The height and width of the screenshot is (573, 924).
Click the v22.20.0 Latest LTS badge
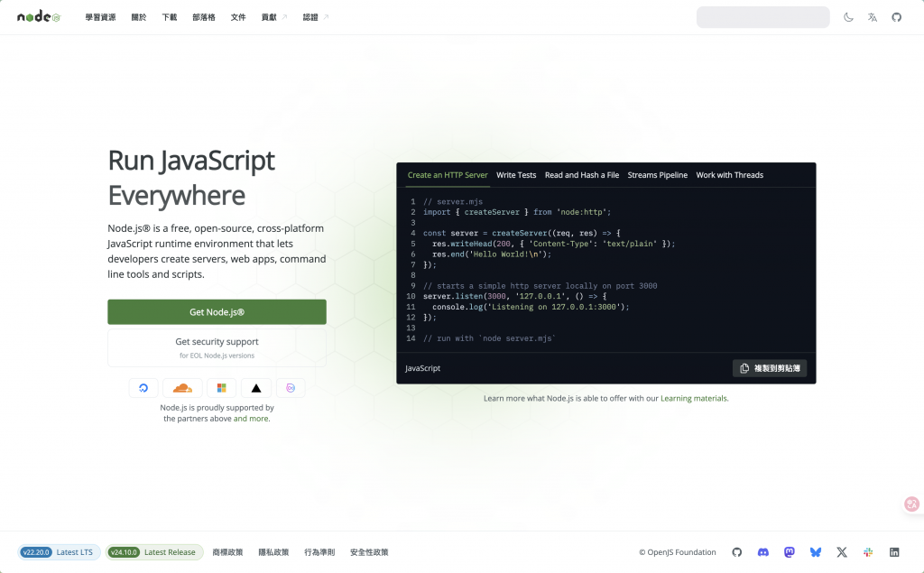point(59,552)
